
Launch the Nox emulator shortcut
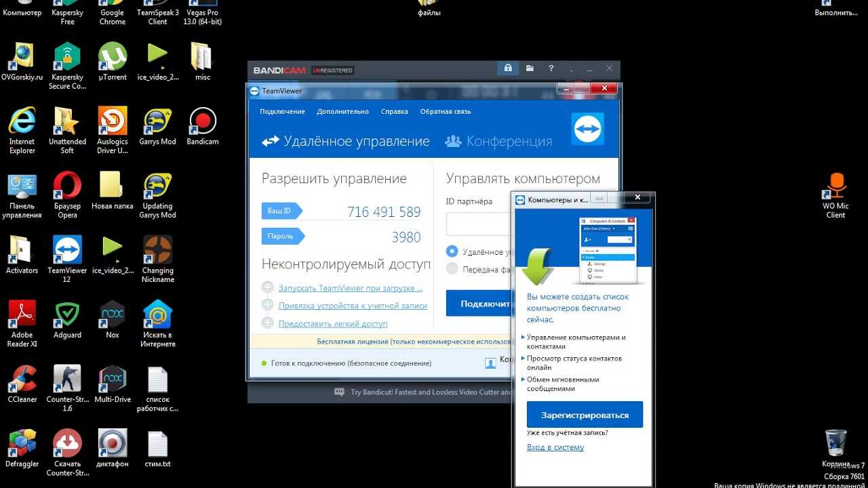(x=113, y=319)
